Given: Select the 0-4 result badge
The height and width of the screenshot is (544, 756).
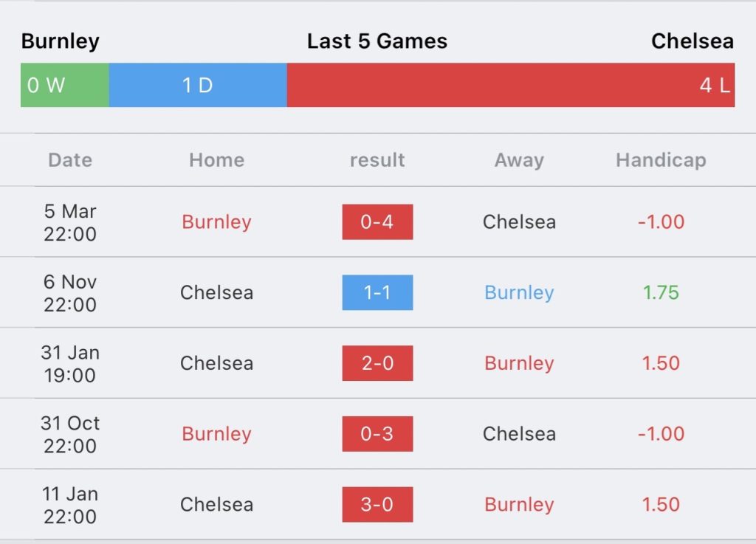Looking at the screenshot, I should [x=377, y=222].
